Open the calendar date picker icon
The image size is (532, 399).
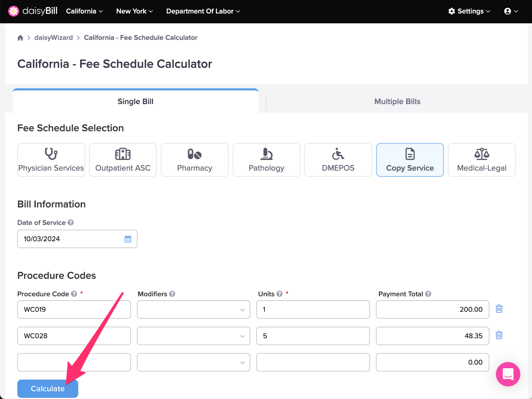(x=128, y=239)
